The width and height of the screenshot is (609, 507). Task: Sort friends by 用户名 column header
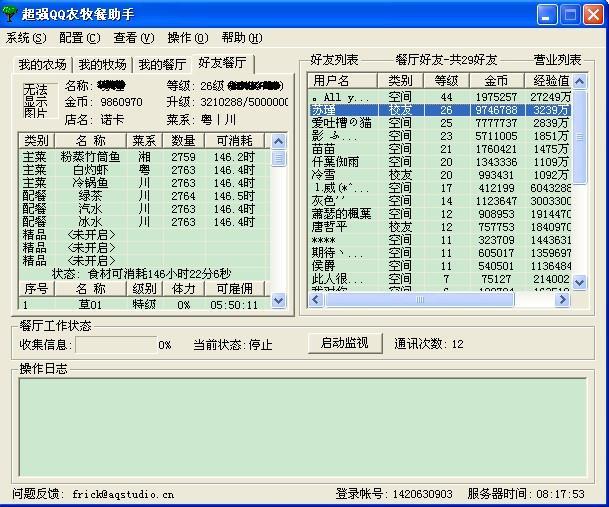click(343, 81)
